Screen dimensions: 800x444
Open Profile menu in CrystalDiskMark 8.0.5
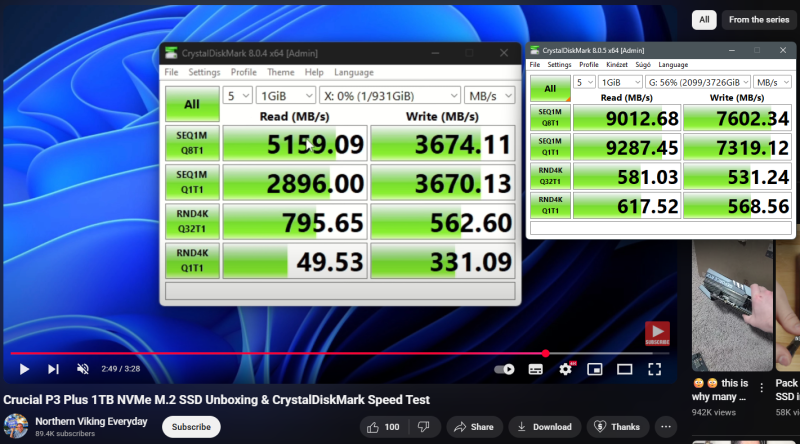[589, 65]
